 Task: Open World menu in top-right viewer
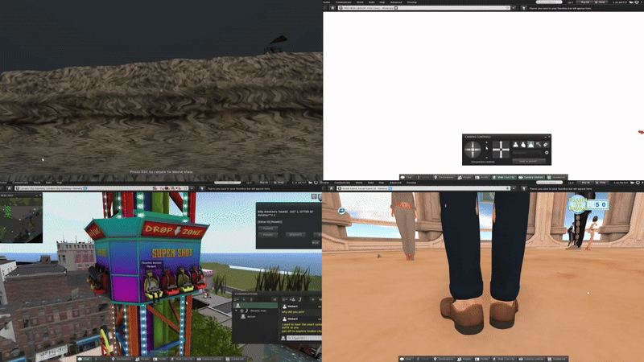[361, 2]
